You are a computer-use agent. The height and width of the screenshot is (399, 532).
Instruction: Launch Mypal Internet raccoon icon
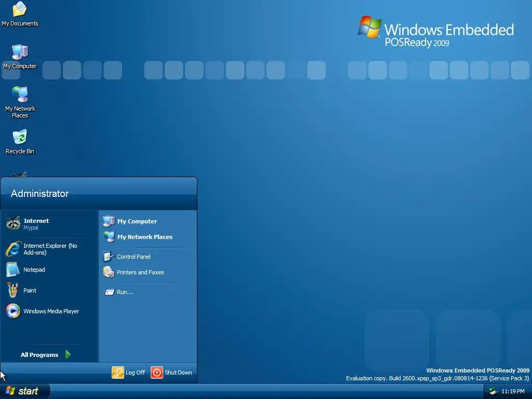coord(13,223)
